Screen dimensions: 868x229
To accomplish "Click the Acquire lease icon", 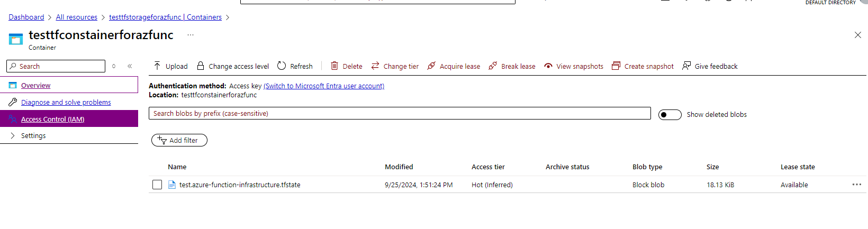I will coord(431,66).
